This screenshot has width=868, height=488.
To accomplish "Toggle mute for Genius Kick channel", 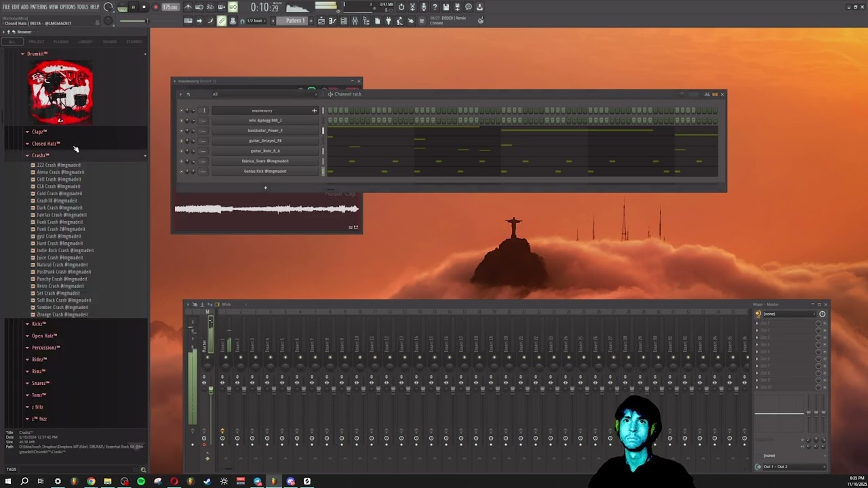I will (181, 171).
